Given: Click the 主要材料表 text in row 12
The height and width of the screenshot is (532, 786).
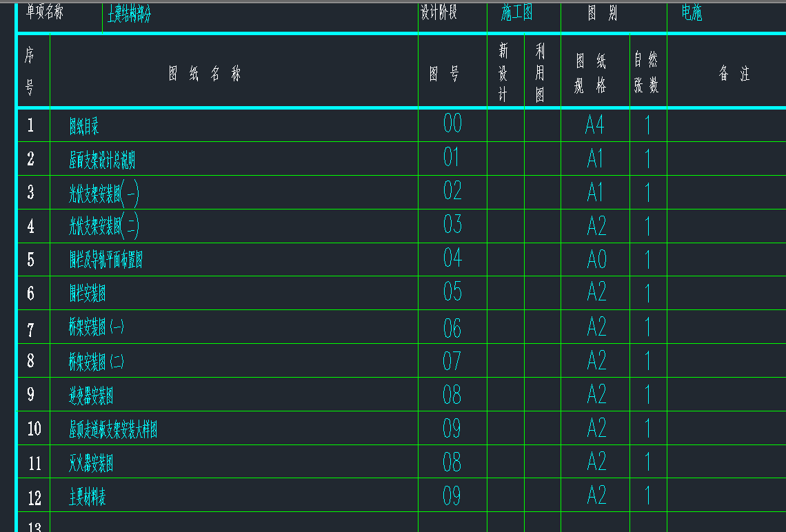Looking at the screenshot, I should (88, 498).
